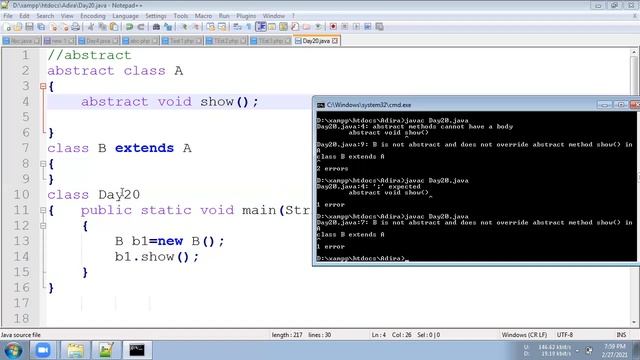640x360 pixels.
Task: Open the Plugins menu
Action: click(x=246, y=16)
